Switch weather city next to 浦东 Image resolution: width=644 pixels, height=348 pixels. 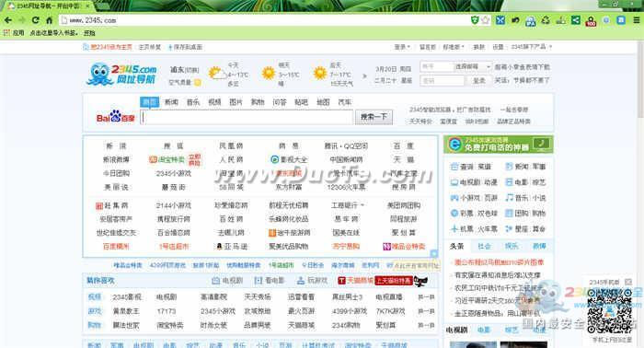191,70
